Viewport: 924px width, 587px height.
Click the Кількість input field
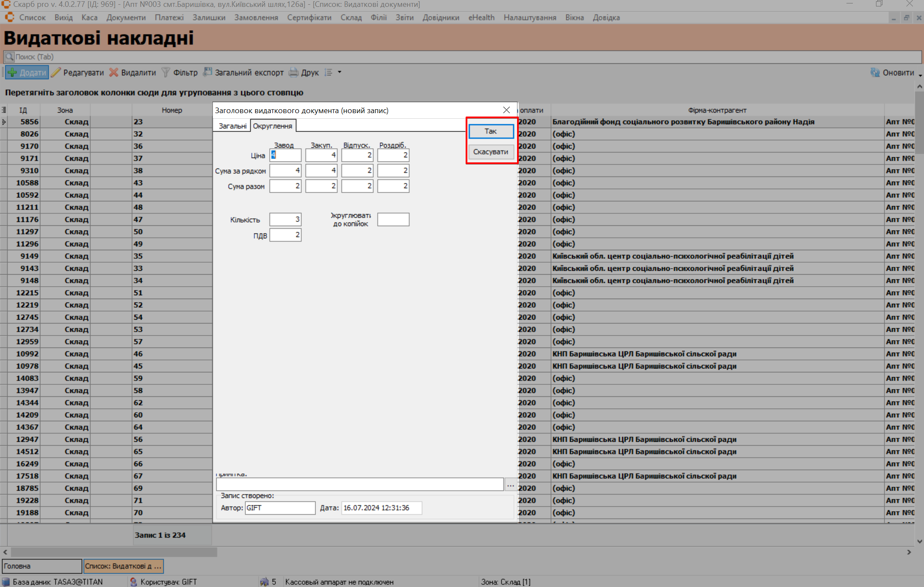(x=285, y=219)
